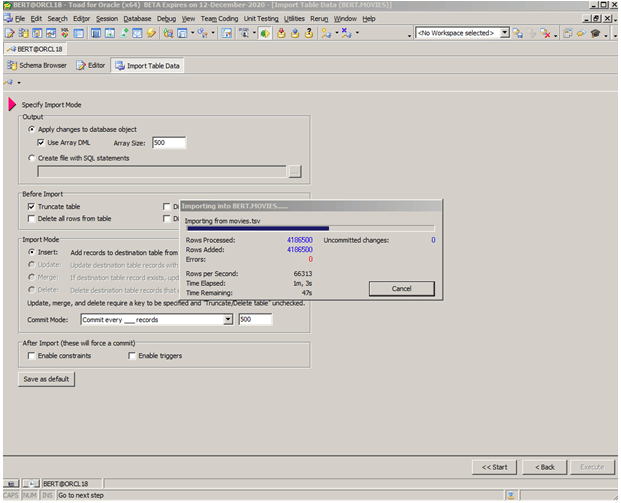Click the red Commit stamp icon
This screenshot has height=503, width=621.
(x=281, y=33)
